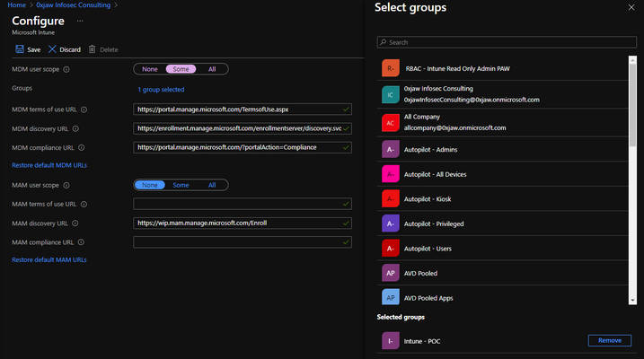This screenshot has width=644, height=359.
Task: Set MDM user scope to None
Action: pyautogui.click(x=150, y=69)
